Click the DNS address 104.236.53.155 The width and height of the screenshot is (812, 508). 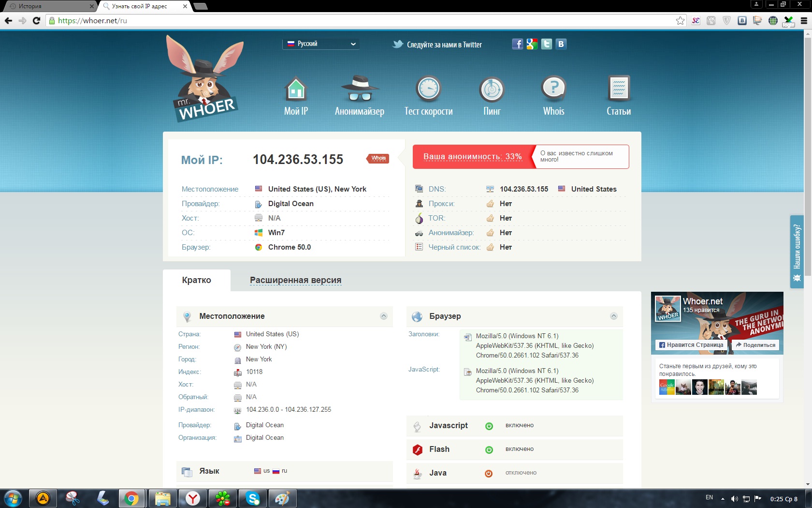coord(524,189)
